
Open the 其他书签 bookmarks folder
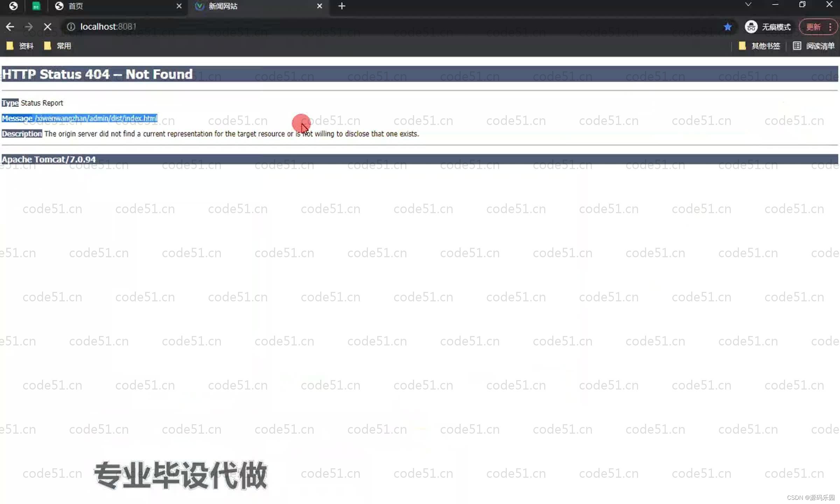click(x=759, y=46)
